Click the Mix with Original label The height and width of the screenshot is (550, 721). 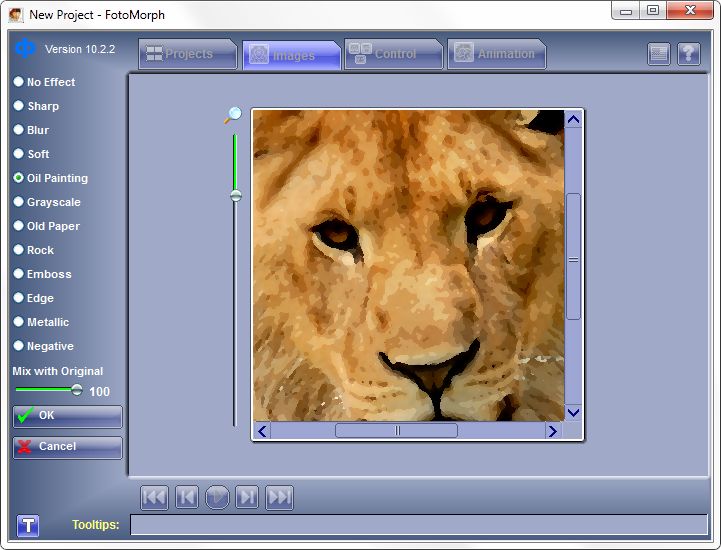[58, 371]
